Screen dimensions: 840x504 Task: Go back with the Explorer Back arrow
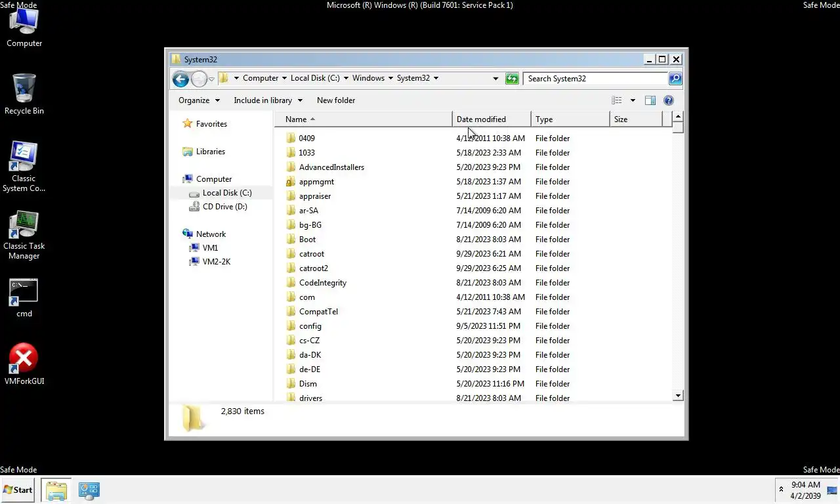(180, 79)
